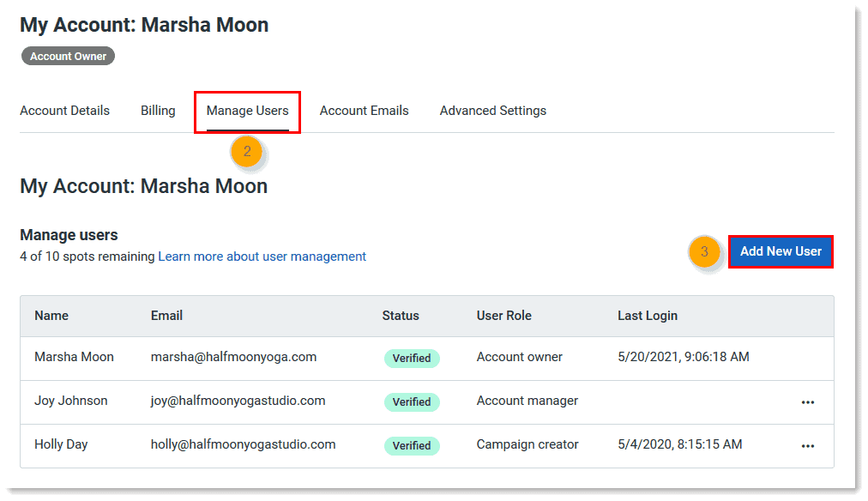Click the Email column header
The image size is (868, 501).
[x=166, y=316]
